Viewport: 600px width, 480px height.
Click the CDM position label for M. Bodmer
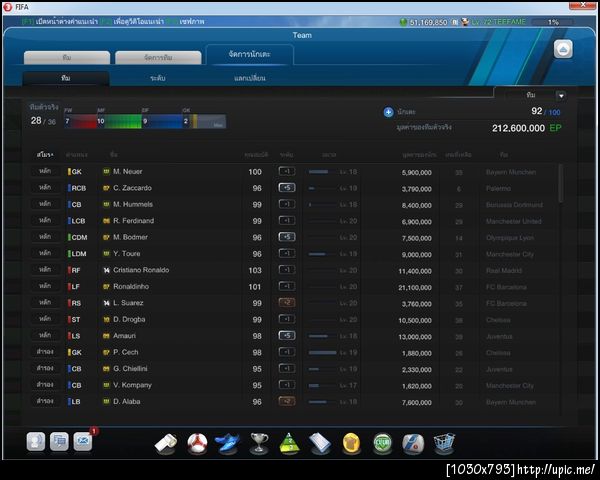tap(79, 237)
